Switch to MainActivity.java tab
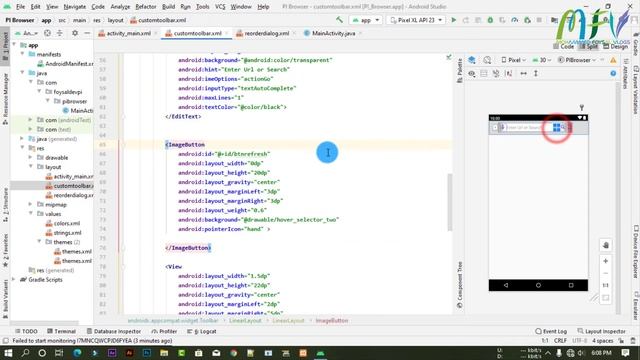Viewport: 640px width, 360px height. 333,33
